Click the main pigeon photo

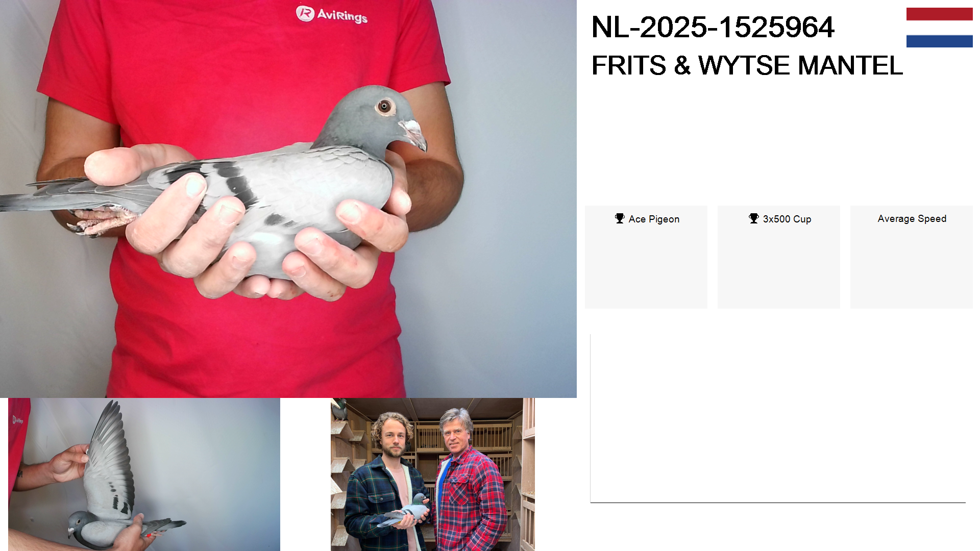coord(288,199)
